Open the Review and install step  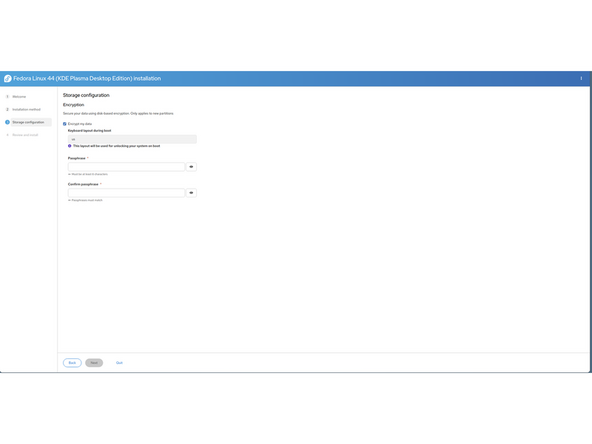coord(25,135)
